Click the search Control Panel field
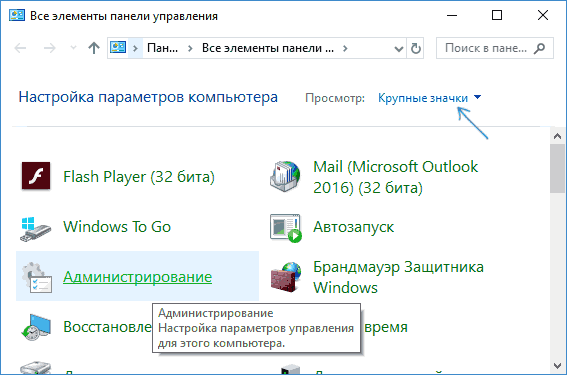 (495, 48)
